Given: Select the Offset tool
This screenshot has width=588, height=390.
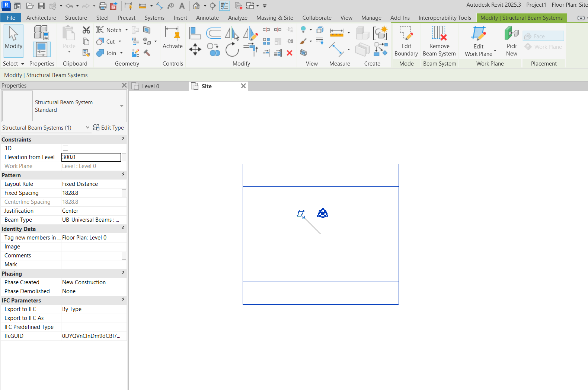Looking at the screenshot, I should 214,33.
